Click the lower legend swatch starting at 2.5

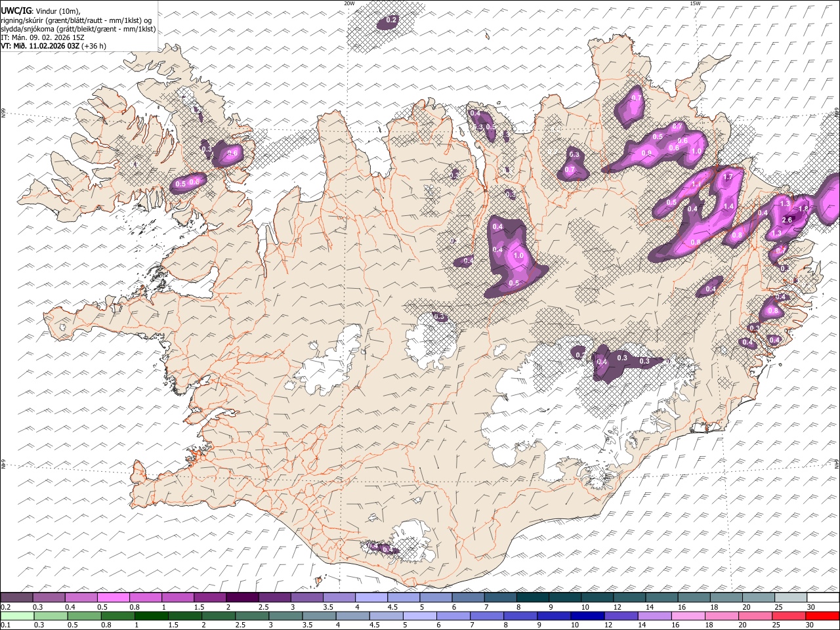[x=252, y=616]
